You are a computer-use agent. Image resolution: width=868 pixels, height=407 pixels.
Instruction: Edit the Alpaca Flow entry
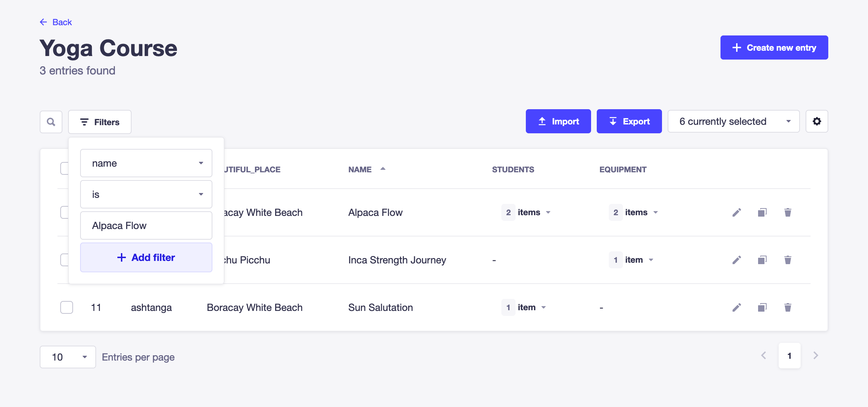(736, 212)
